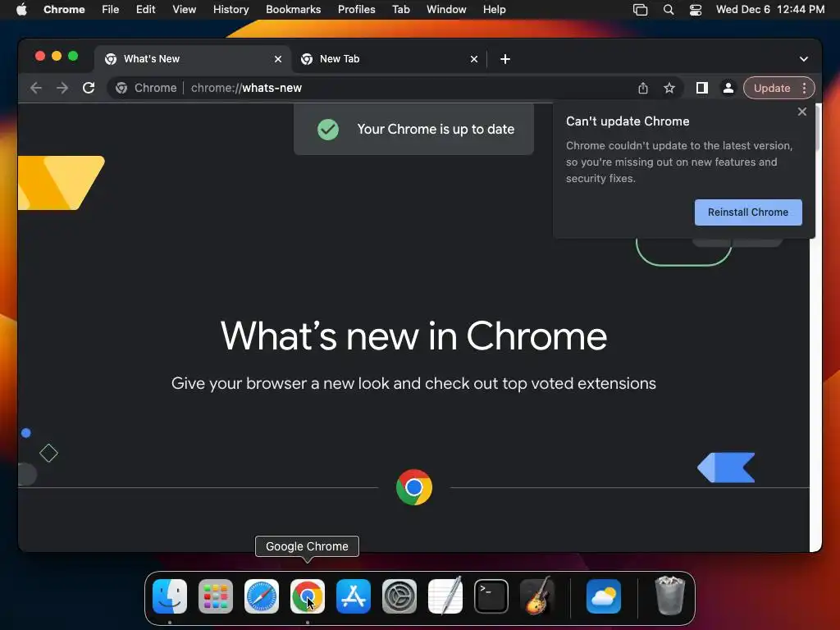Bookmark this page with the star icon

click(669, 89)
